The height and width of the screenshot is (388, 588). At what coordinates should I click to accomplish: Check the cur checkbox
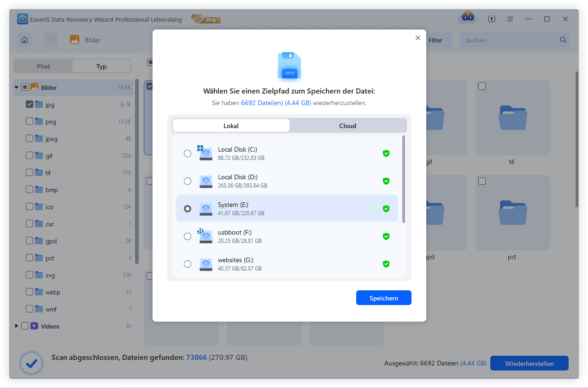point(29,223)
